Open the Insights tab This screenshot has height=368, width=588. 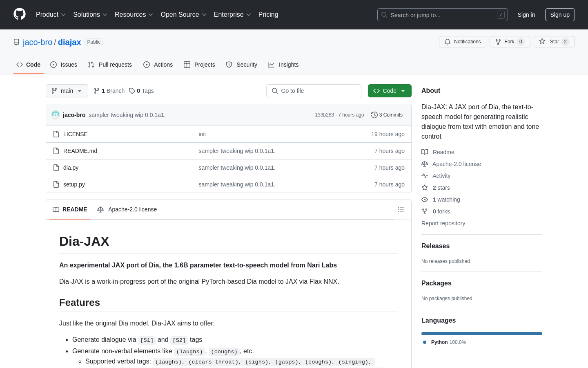point(283,65)
